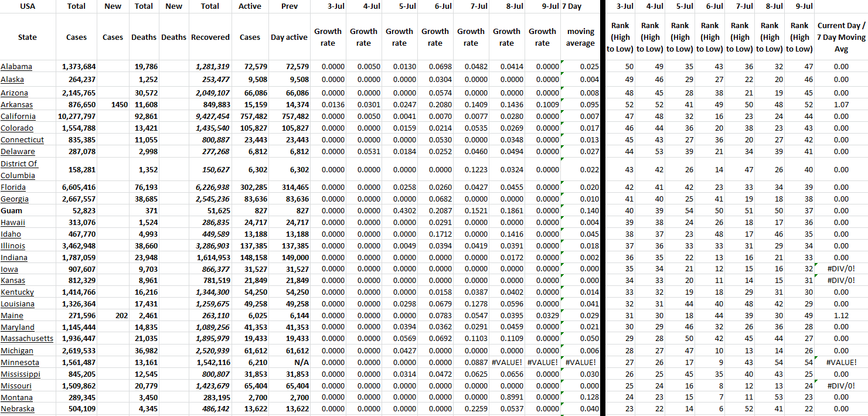
Task: Select the Current Day / 7 Day Moving Avg header
Action: coord(841,37)
